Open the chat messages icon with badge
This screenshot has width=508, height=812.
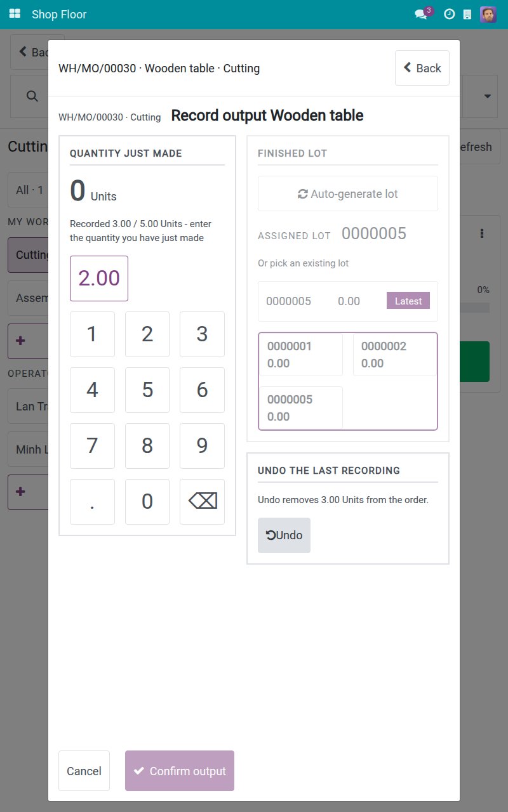tap(422, 14)
